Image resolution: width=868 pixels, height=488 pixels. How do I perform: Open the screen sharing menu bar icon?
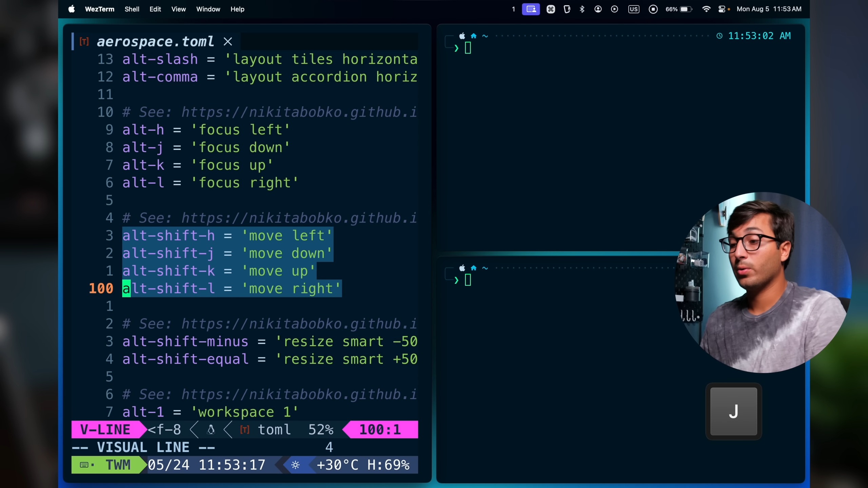point(531,9)
